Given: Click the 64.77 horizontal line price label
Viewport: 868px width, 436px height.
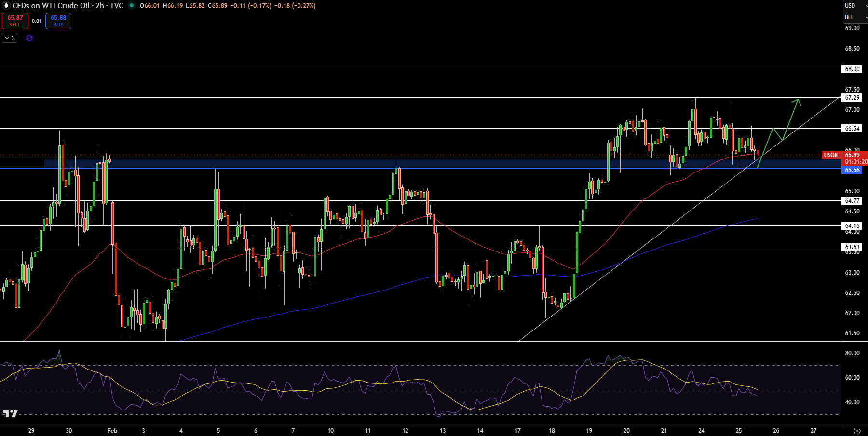Looking at the screenshot, I should coord(852,201).
